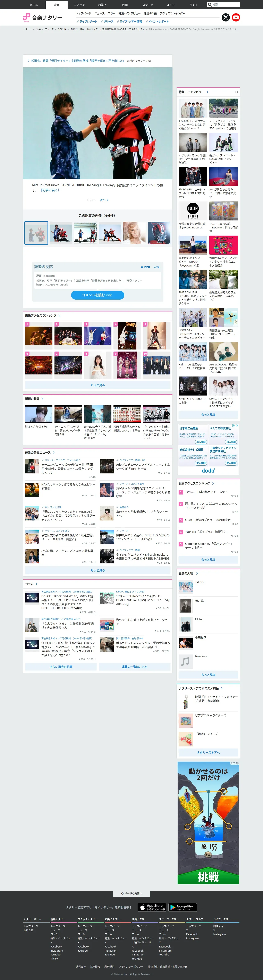Image resolution: width=263 pixels, height=980 pixels.
Task: Click the コメントを読む button
Action: [x=97, y=295]
